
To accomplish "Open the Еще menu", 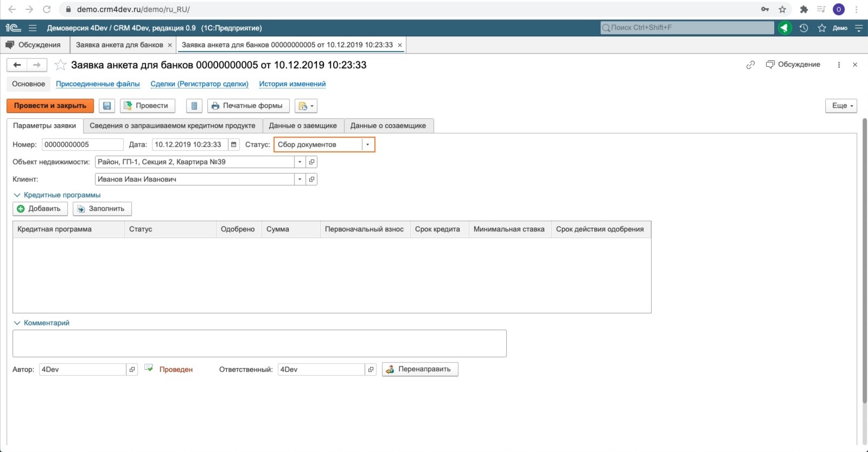I will point(841,106).
